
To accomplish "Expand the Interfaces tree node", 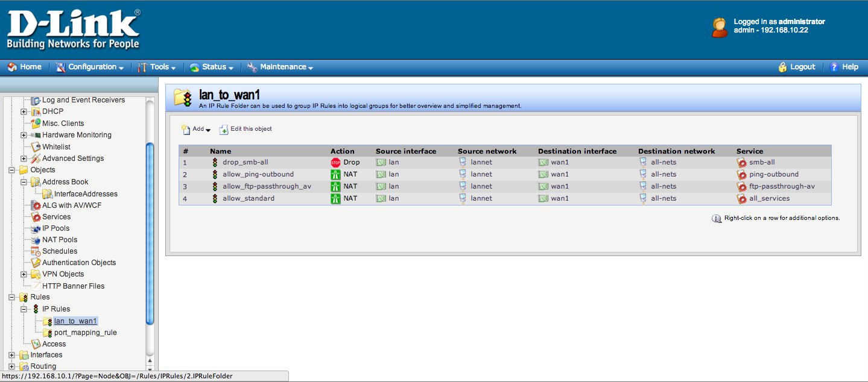I will pos(12,355).
